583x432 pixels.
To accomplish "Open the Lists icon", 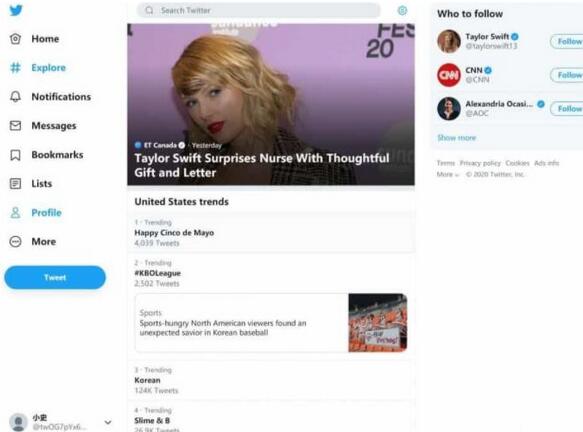I will pos(15,184).
